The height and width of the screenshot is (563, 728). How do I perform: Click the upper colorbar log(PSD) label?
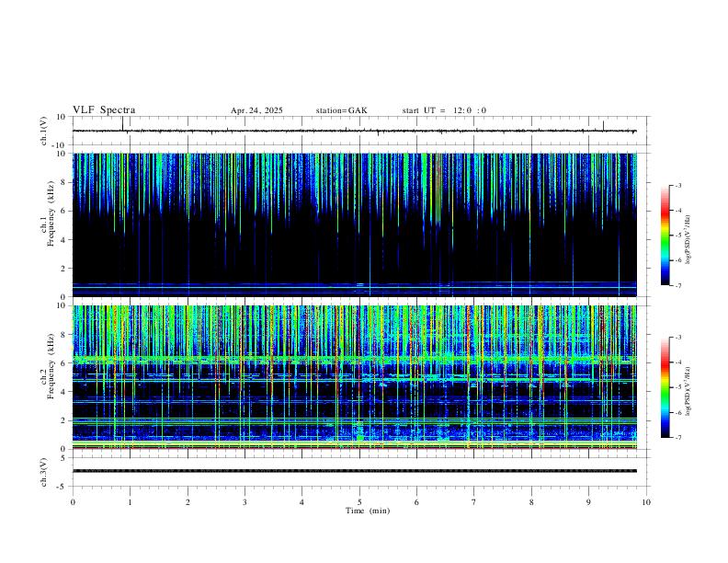(x=689, y=239)
